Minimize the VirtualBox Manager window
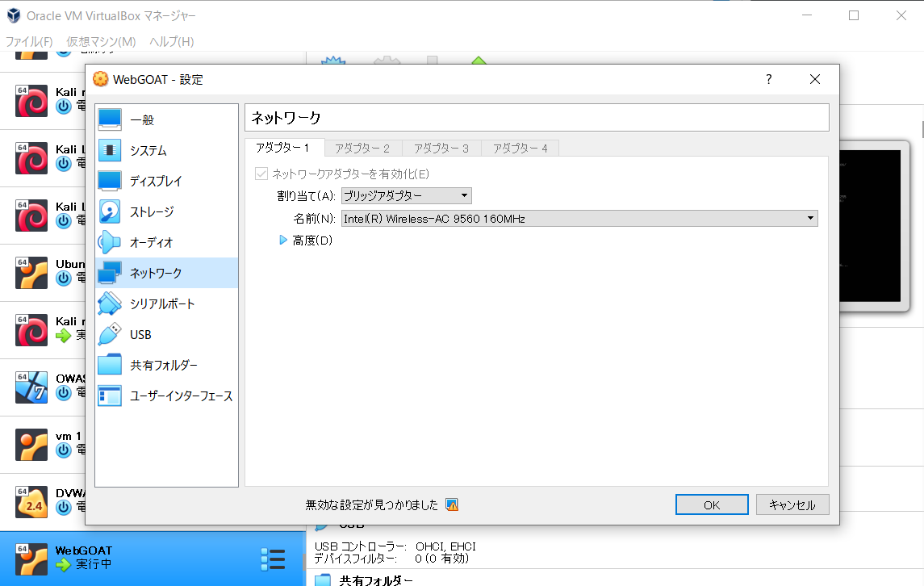The height and width of the screenshot is (586, 924). [807, 15]
